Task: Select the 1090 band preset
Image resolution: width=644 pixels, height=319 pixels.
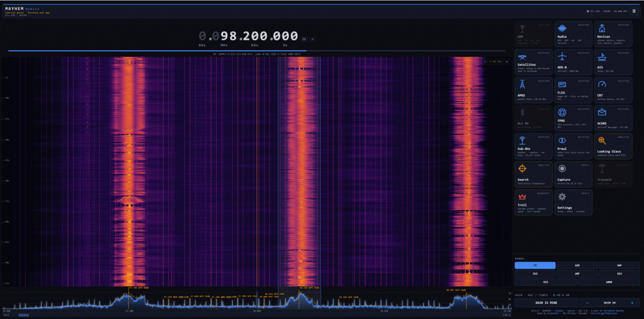Action: click(x=609, y=282)
